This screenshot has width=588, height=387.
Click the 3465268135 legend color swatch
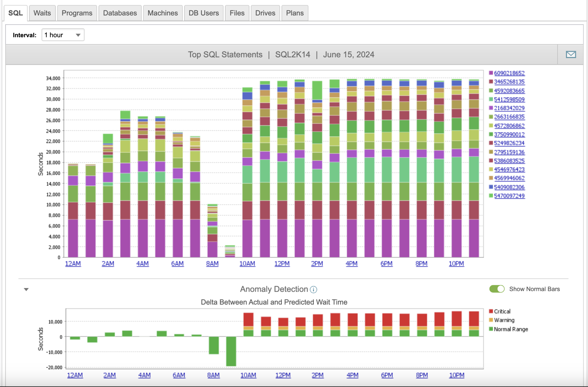click(x=491, y=82)
